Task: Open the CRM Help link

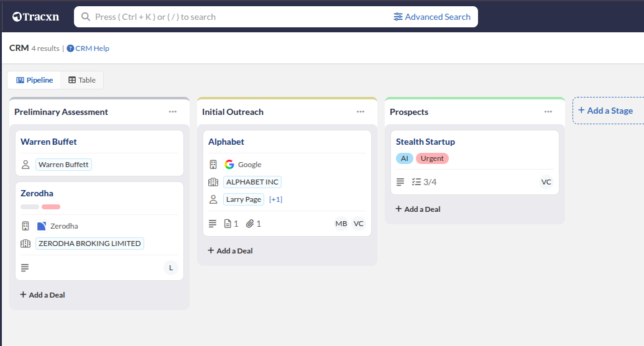Action: click(88, 48)
